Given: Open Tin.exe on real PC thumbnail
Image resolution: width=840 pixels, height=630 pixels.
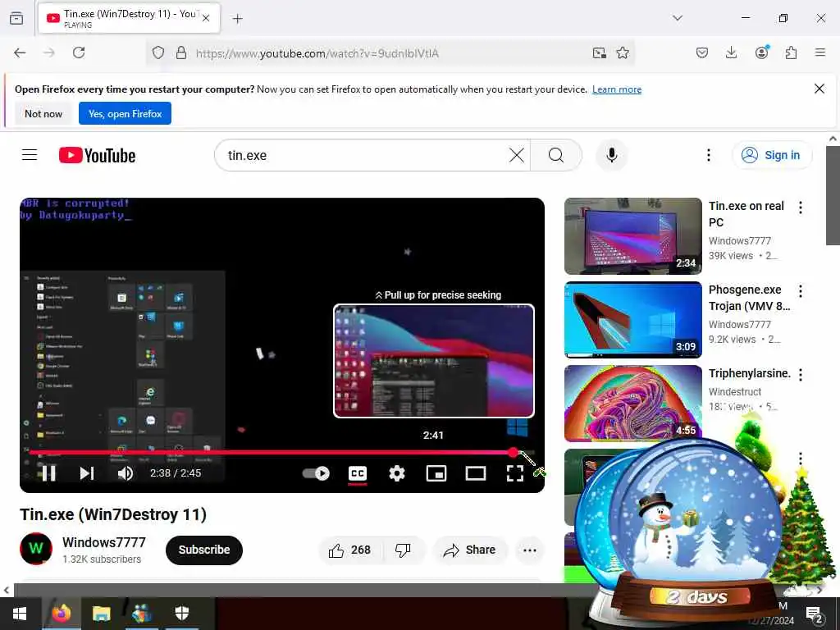Looking at the screenshot, I should [x=632, y=235].
